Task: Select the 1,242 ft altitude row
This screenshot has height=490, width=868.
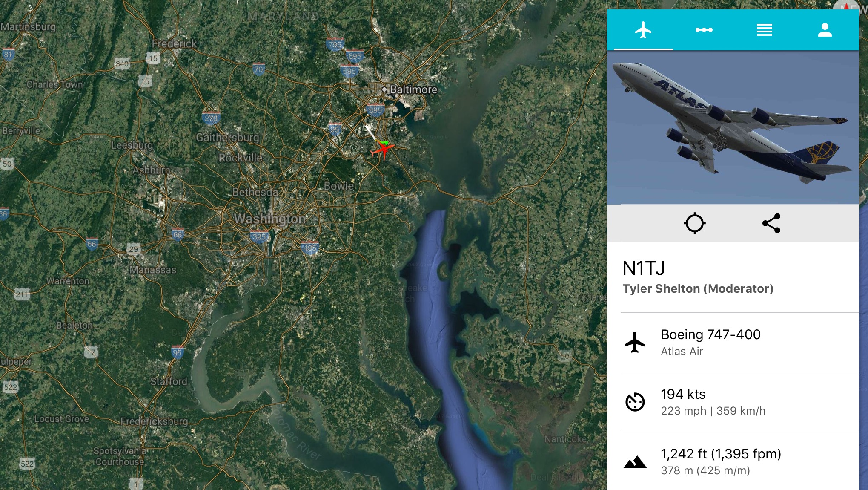Action: pos(739,461)
